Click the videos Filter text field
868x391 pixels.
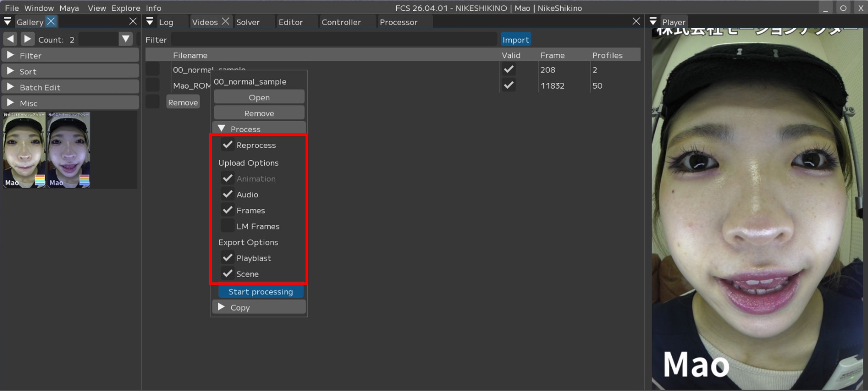click(x=333, y=40)
